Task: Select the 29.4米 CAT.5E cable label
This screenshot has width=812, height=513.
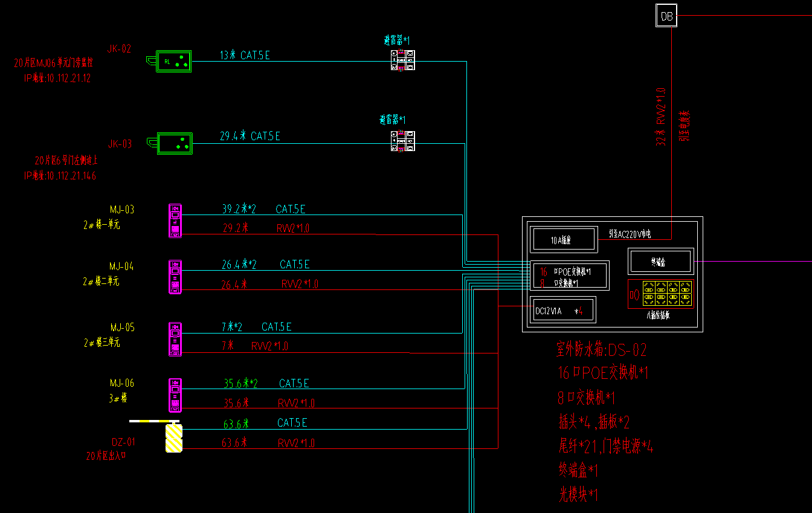Action: (250, 137)
